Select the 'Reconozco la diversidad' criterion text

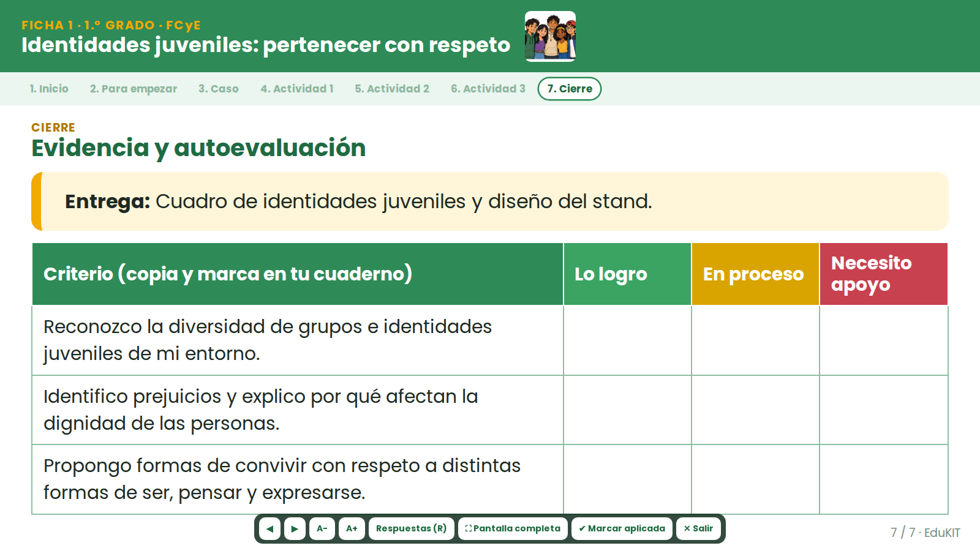[268, 340]
